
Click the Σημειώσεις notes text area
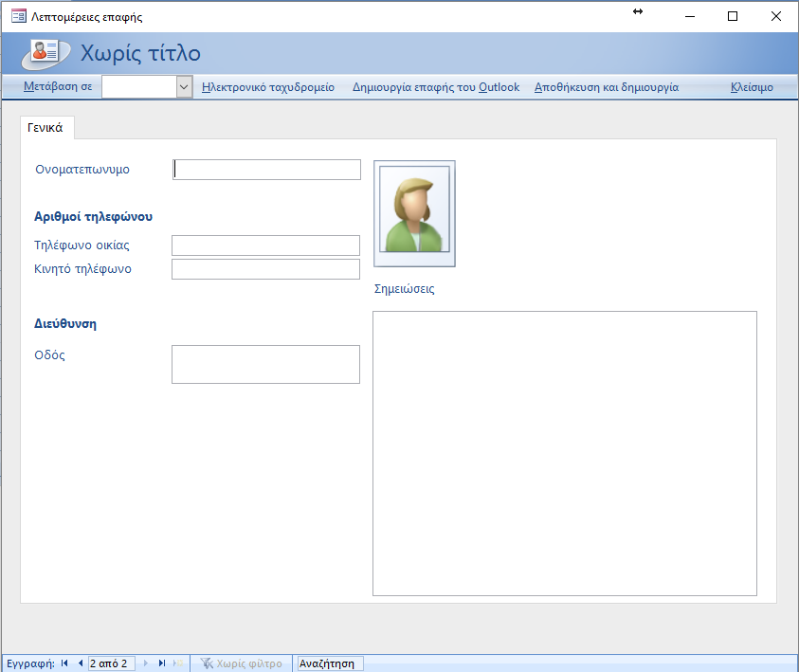point(565,453)
